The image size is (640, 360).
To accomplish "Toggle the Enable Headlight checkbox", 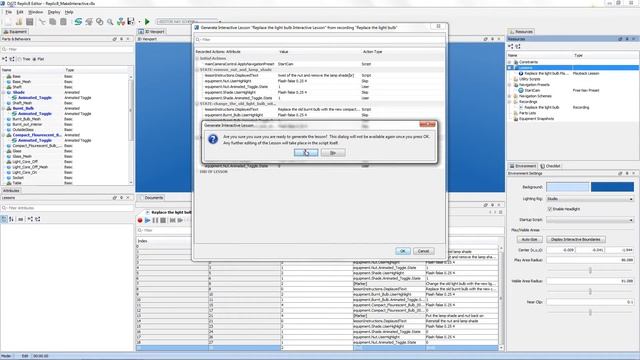I will click(x=550, y=209).
